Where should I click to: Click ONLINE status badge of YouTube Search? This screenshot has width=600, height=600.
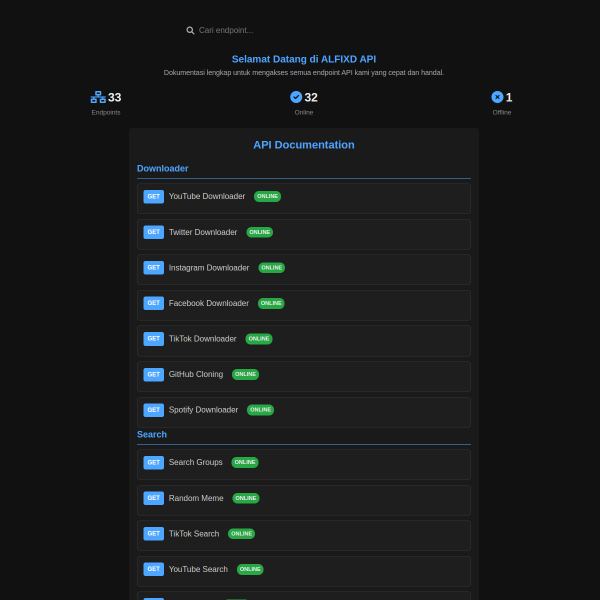250,569
